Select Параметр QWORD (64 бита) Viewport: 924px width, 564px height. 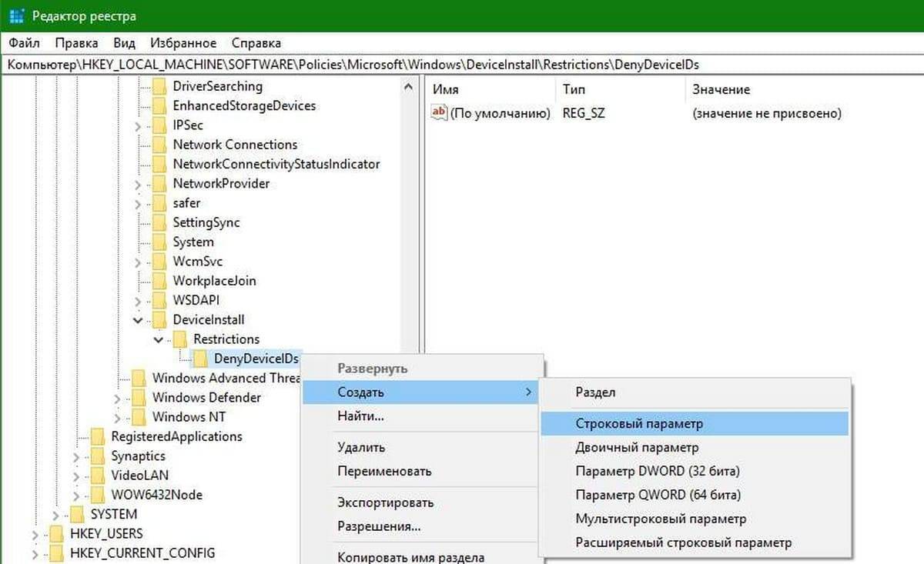click(x=695, y=495)
